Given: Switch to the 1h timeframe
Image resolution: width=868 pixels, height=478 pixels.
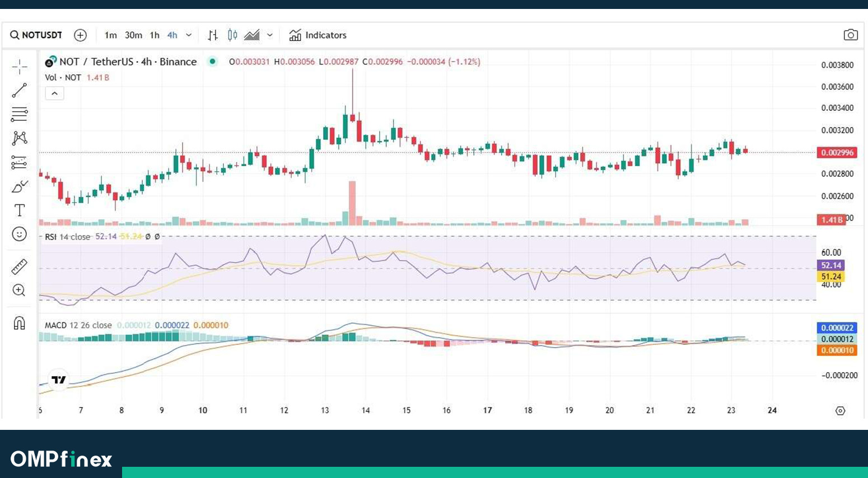Looking at the screenshot, I should [x=155, y=35].
